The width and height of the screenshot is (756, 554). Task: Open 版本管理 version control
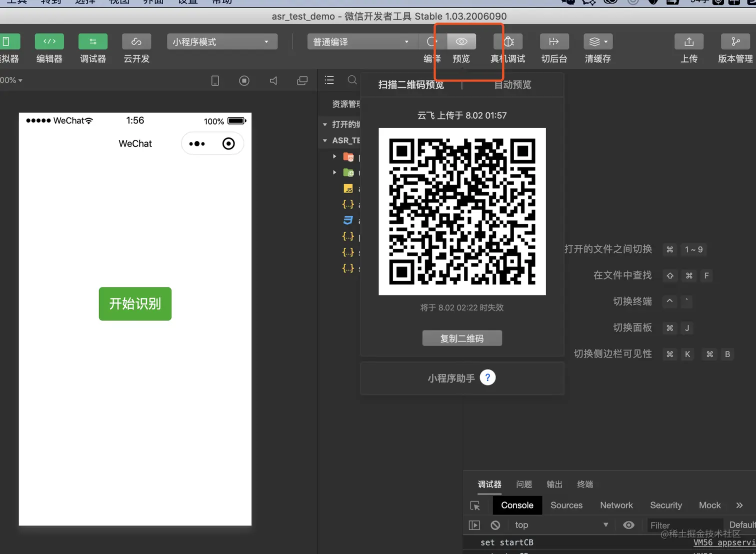pyautogui.click(x=735, y=41)
